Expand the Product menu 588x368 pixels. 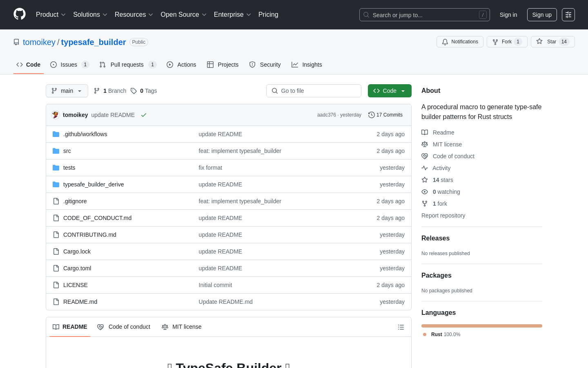[x=51, y=14]
